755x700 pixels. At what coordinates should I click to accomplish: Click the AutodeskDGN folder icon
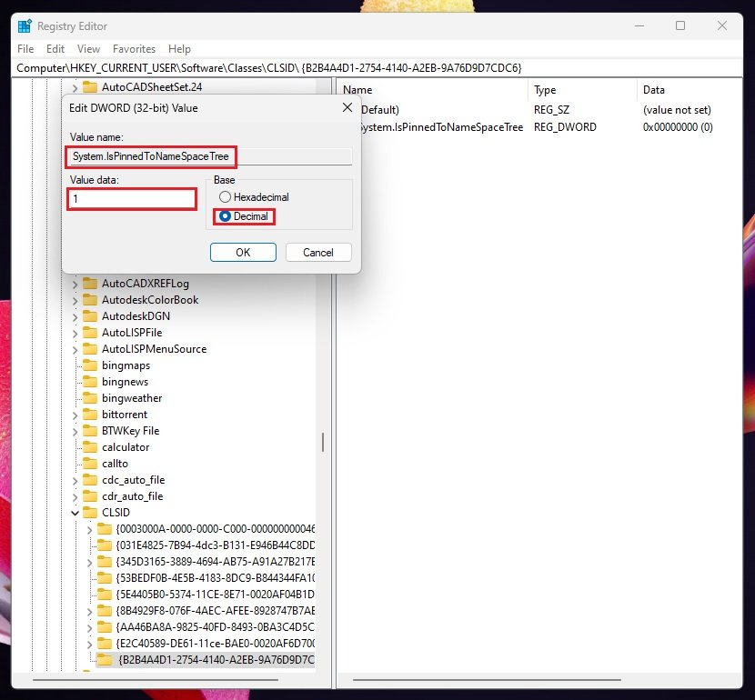[90, 315]
